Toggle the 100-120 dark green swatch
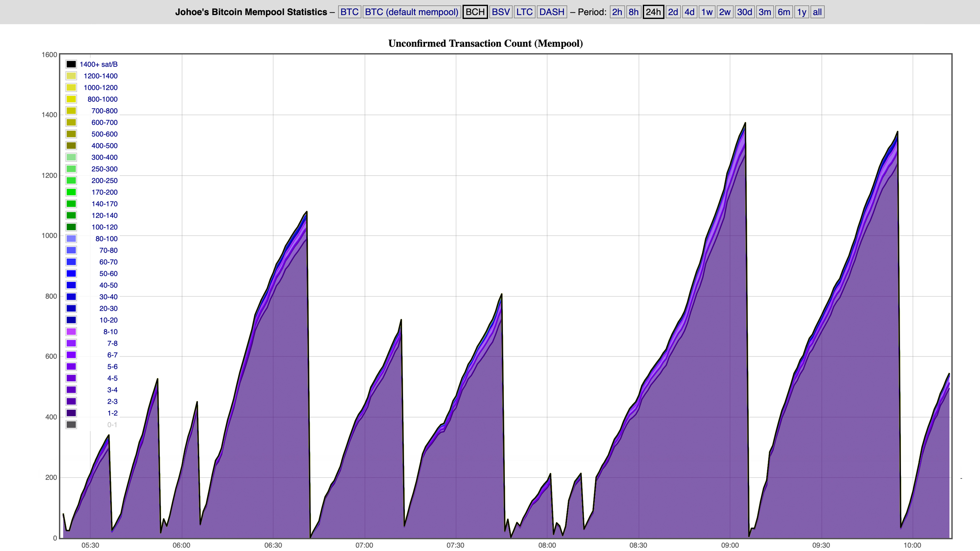This screenshot has height=551, width=980. point(71,227)
